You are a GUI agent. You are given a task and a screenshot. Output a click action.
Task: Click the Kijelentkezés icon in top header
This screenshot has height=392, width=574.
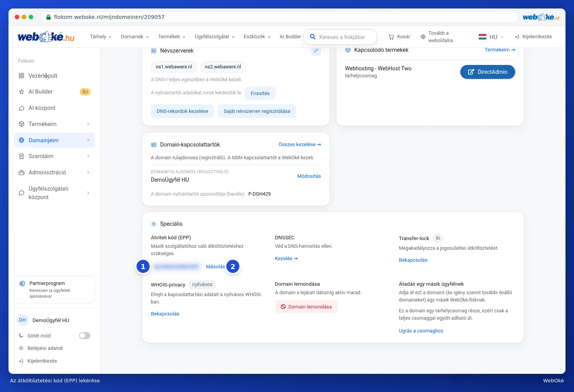517,37
